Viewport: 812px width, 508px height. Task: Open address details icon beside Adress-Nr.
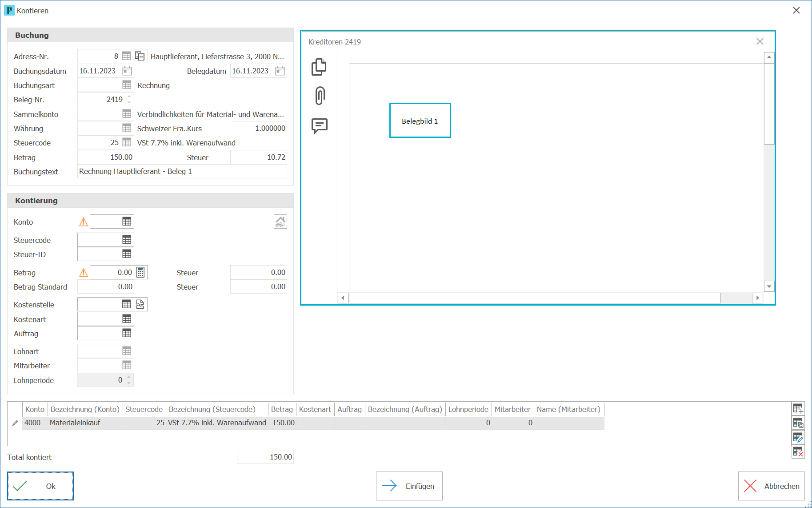(x=140, y=56)
